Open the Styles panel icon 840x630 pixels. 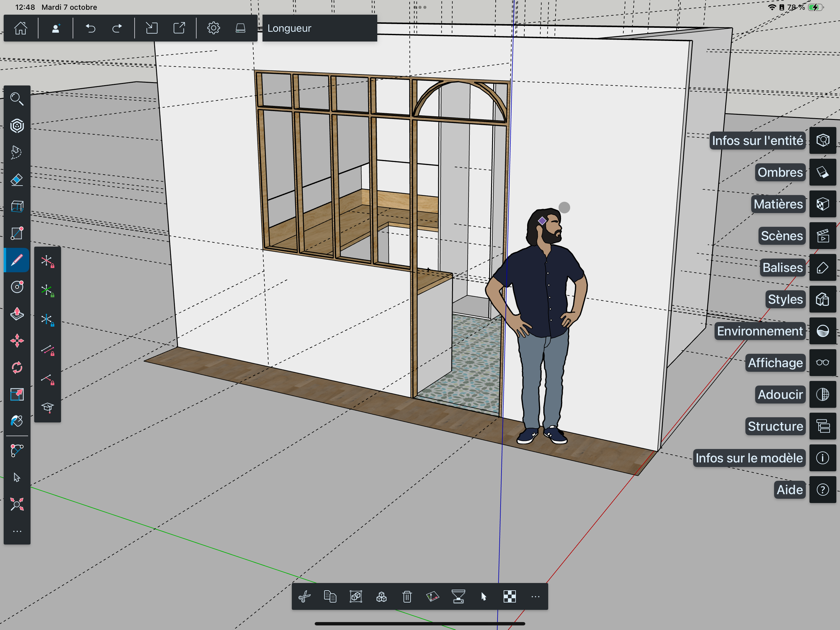(823, 299)
